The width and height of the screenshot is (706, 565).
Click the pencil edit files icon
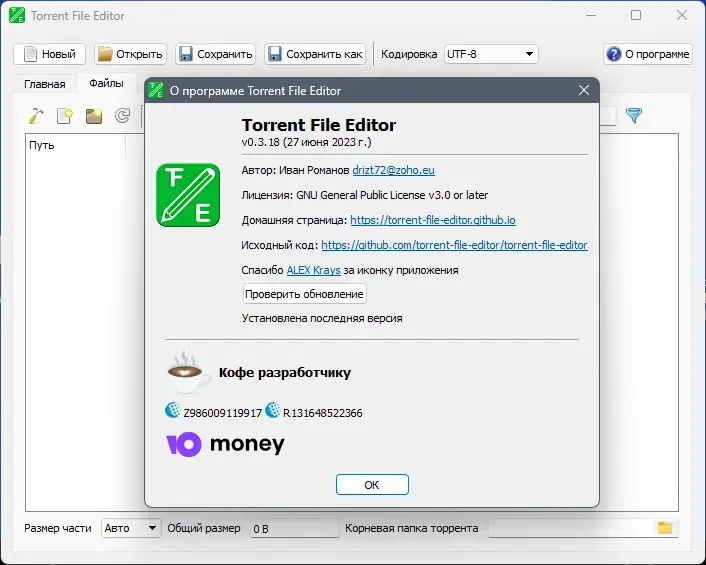coord(36,116)
